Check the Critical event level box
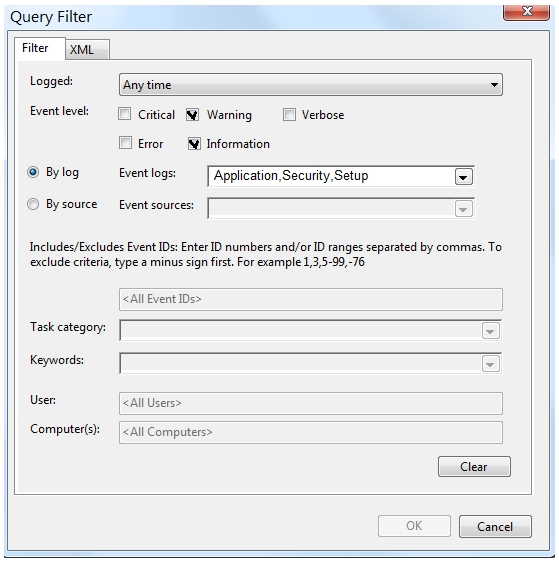This screenshot has height=563, width=559. pyautogui.click(x=125, y=114)
